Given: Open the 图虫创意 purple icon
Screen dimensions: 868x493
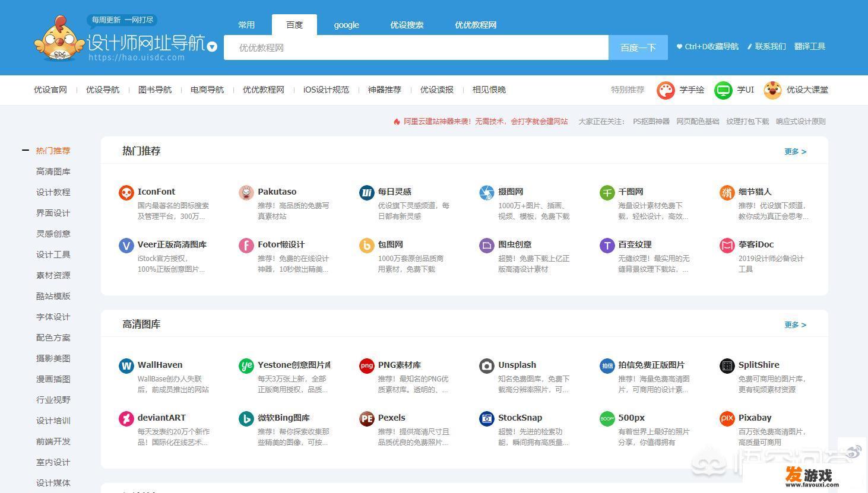Looking at the screenshot, I should [x=487, y=246].
